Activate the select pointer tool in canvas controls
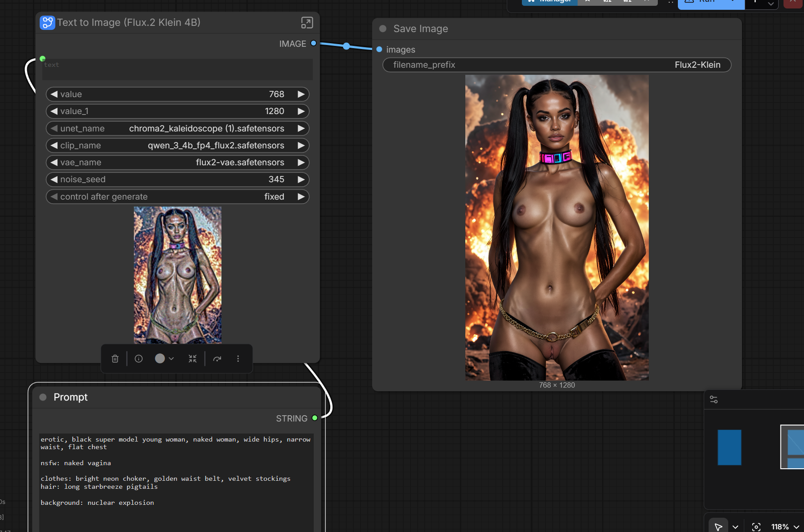Image resolution: width=804 pixels, height=532 pixels. point(718,527)
